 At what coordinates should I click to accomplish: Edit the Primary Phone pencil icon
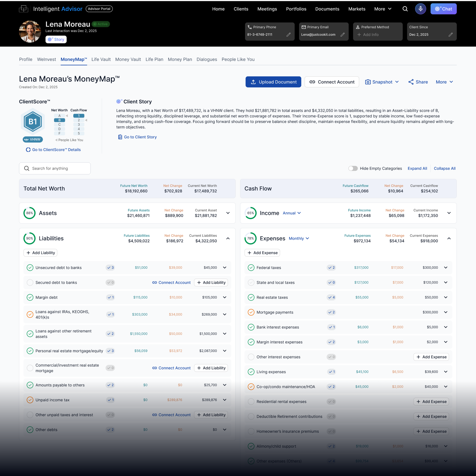[x=288, y=35]
